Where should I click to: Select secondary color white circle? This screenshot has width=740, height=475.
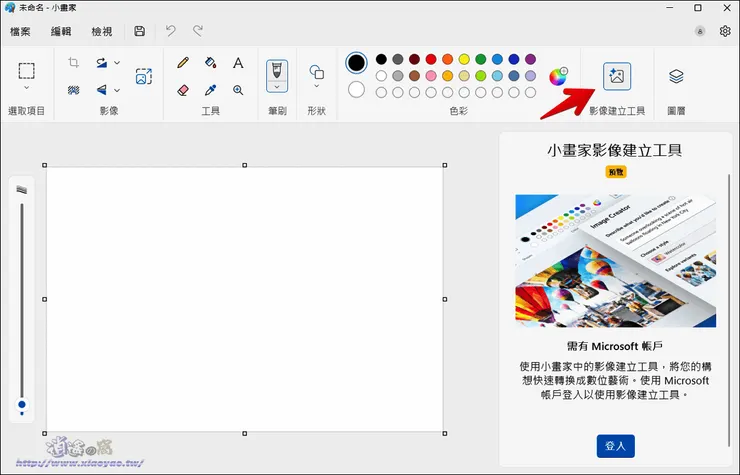tap(356, 89)
